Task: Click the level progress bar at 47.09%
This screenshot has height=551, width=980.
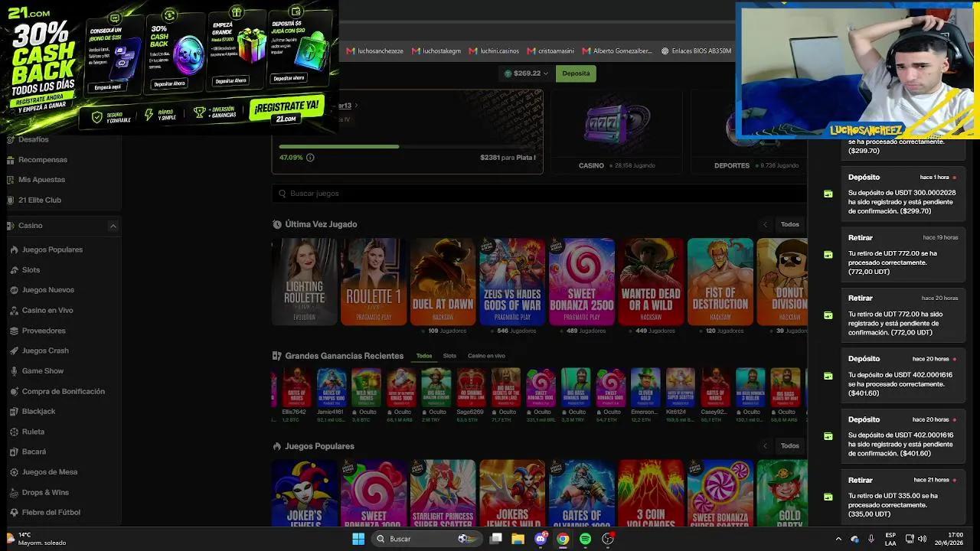Action: tap(407, 146)
